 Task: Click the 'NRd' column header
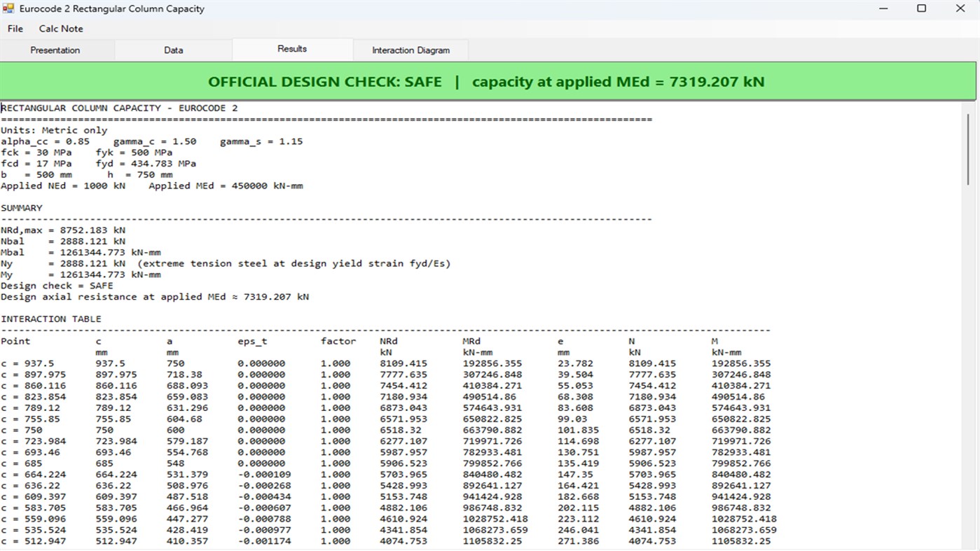(x=389, y=342)
